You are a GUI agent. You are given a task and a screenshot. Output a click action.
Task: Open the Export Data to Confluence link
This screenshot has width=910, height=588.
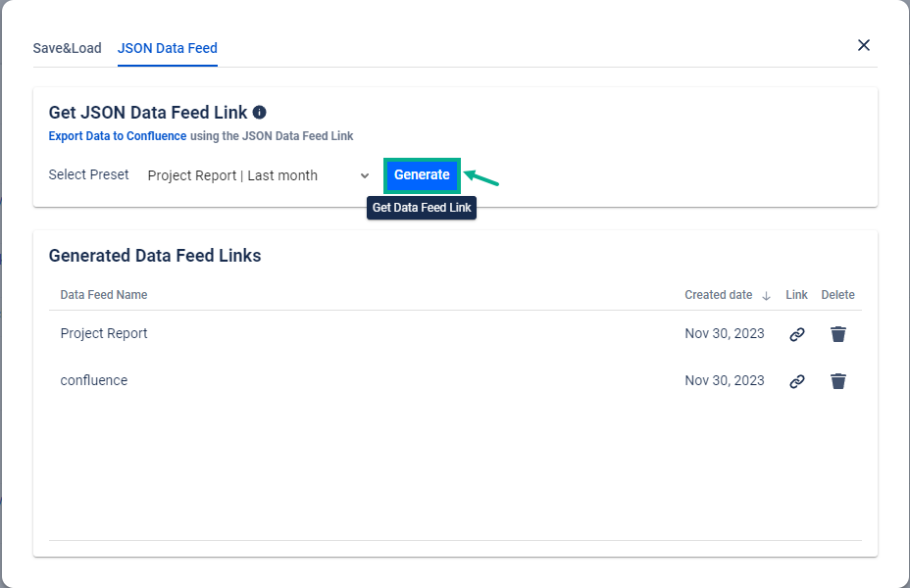pyautogui.click(x=117, y=136)
